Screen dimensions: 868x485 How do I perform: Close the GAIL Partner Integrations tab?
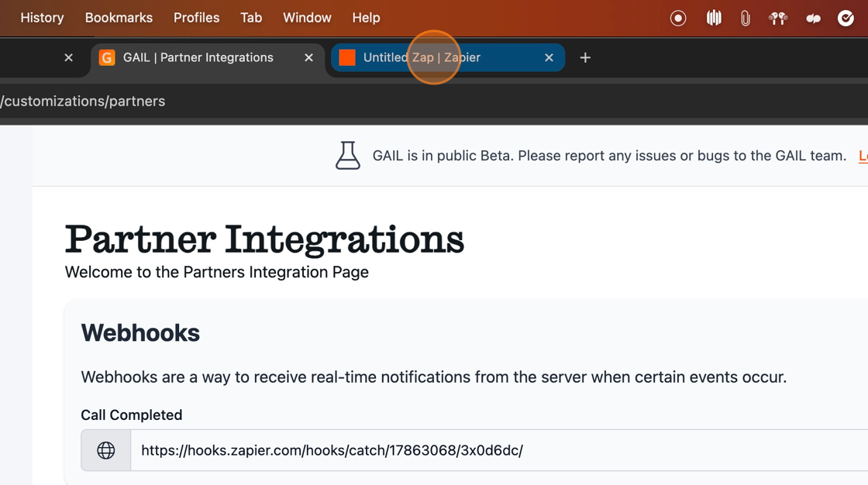[x=308, y=57]
